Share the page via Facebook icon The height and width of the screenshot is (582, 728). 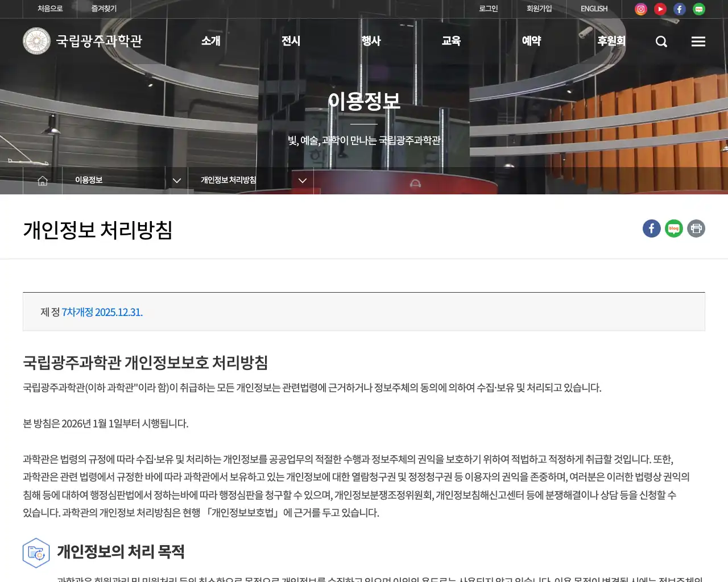[x=651, y=228]
